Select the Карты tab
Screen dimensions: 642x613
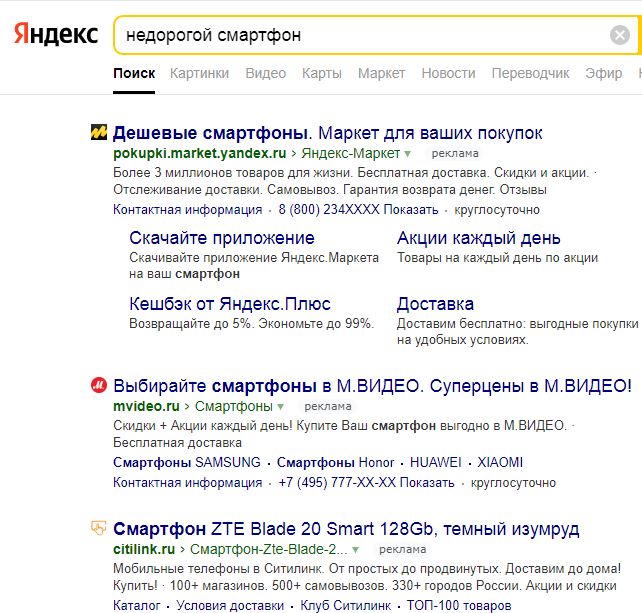[x=321, y=73]
